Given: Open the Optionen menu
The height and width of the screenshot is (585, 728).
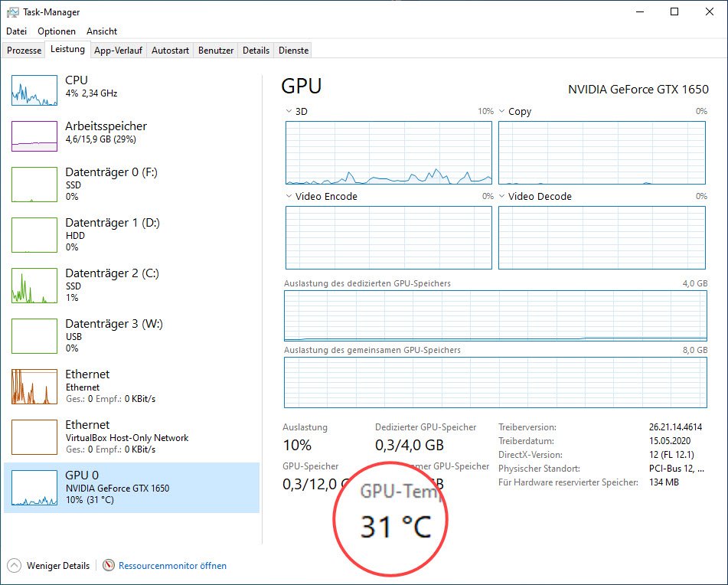Looking at the screenshot, I should pos(57,31).
